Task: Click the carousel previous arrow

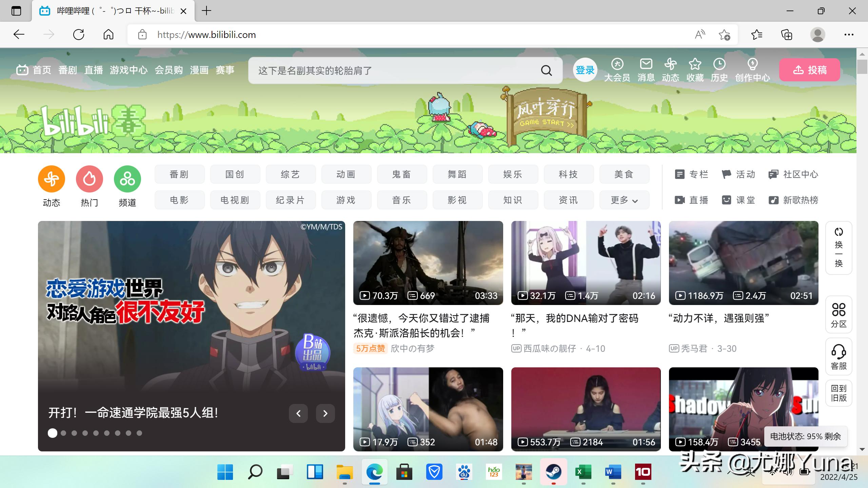Action: point(298,413)
